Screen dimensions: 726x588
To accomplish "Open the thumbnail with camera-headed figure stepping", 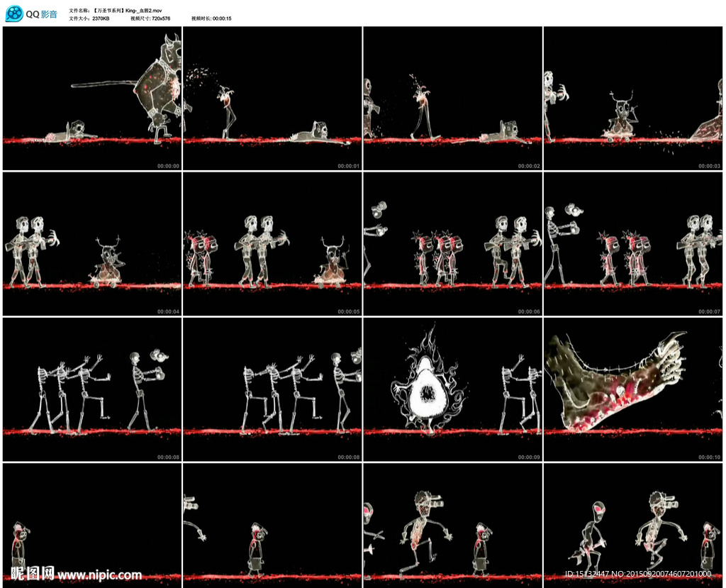I will pos(453,526).
